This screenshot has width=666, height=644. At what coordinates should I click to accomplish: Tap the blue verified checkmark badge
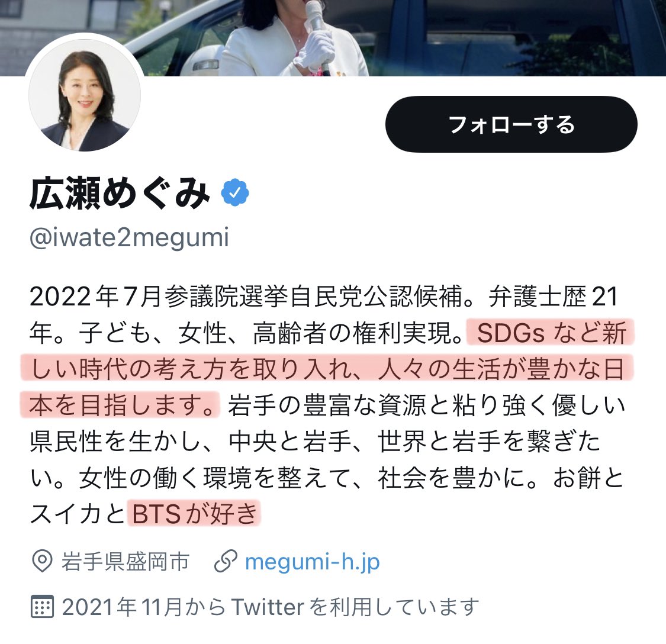[x=235, y=194]
